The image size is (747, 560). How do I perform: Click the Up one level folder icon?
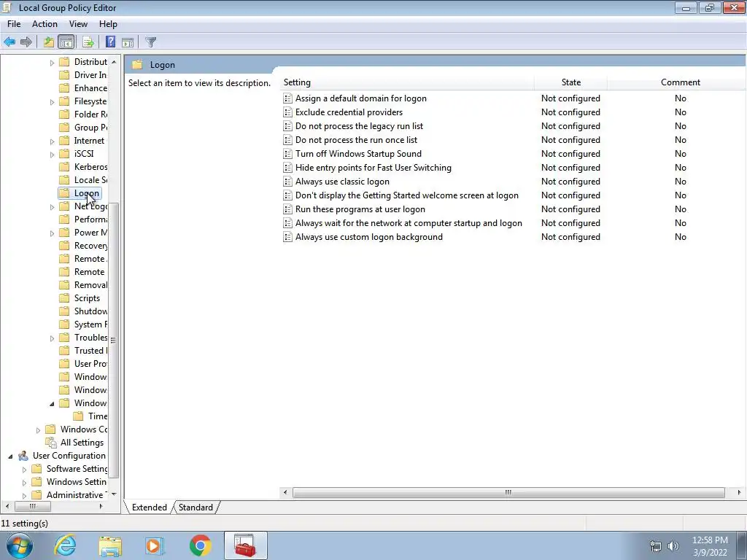tap(49, 42)
